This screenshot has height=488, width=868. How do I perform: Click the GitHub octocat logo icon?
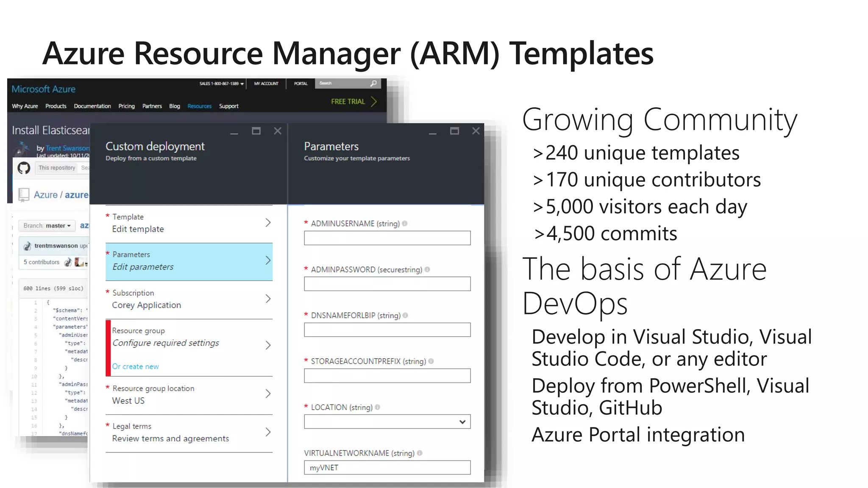[24, 168]
